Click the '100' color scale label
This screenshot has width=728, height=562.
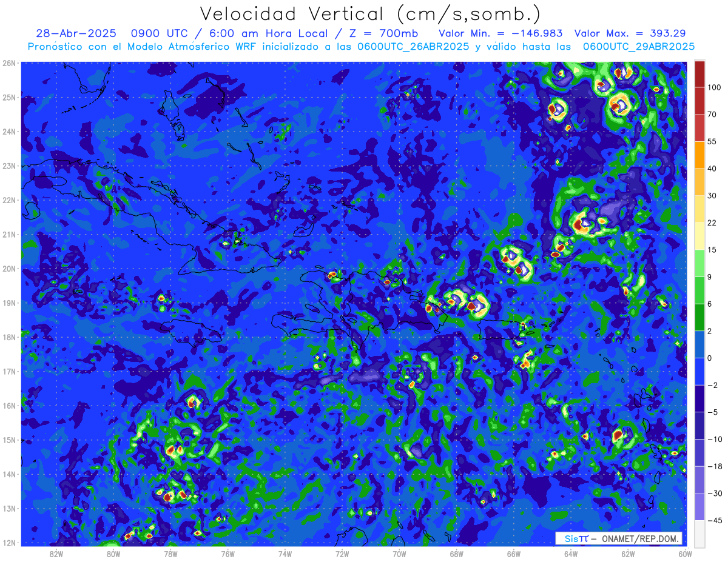[713, 88]
